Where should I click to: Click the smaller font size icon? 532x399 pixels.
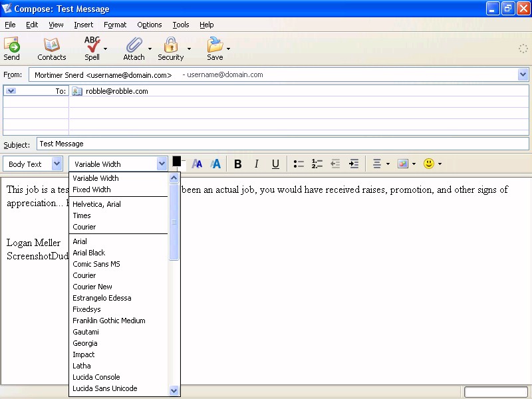pos(197,164)
